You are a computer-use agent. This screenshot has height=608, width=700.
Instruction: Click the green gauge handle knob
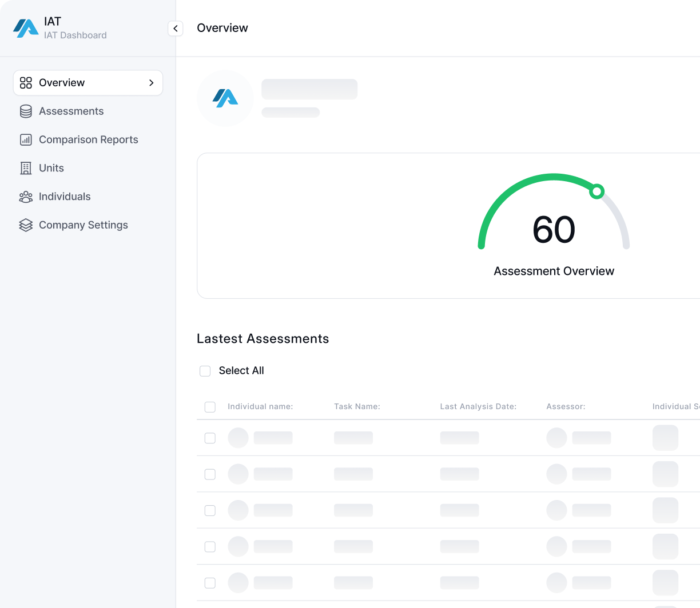[x=596, y=191]
